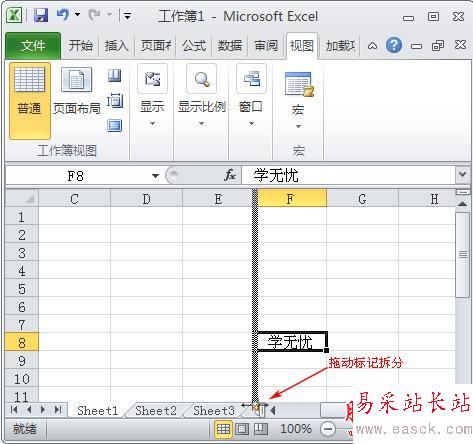The height and width of the screenshot is (444, 473).
Task: Open the 显示比例 zoom group
Action: (201, 95)
